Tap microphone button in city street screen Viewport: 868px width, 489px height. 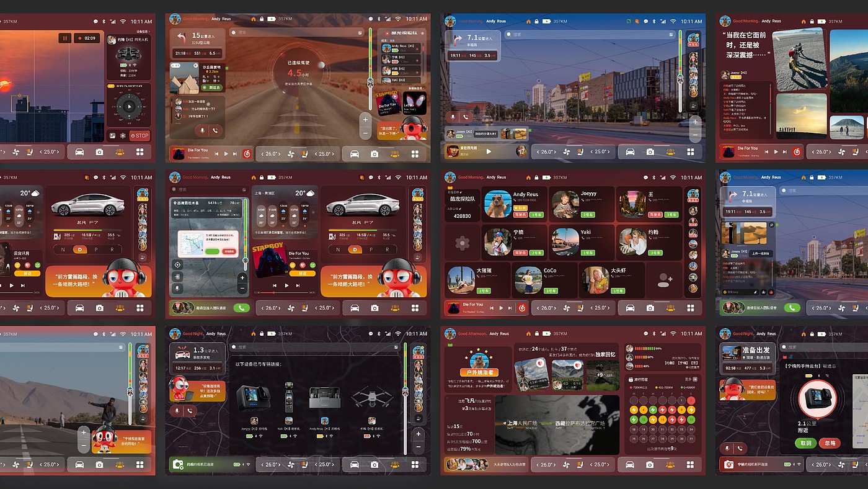click(453, 117)
